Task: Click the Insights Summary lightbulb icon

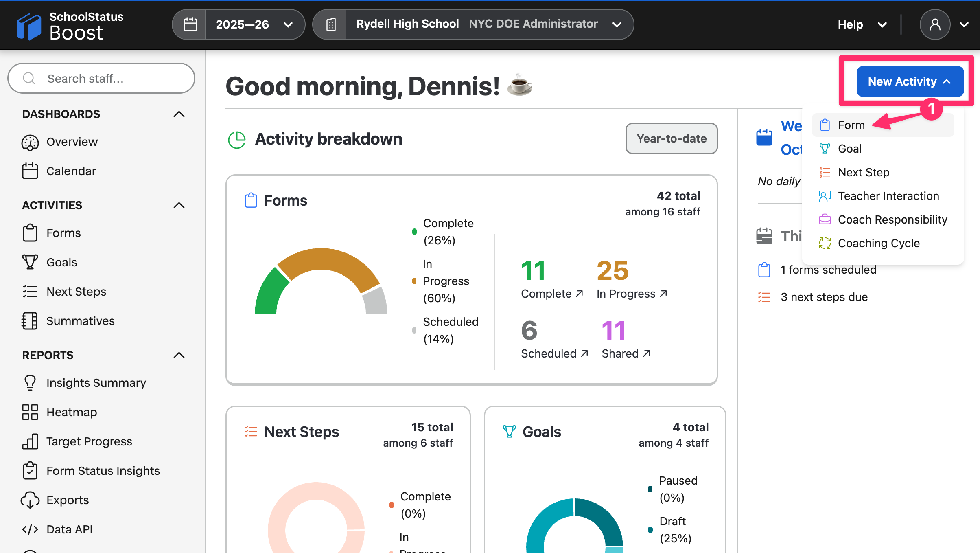Action: (30, 383)
